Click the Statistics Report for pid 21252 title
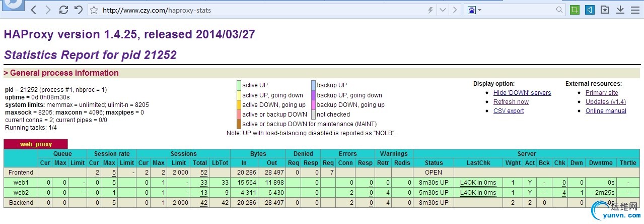 (x=90, y=54)
